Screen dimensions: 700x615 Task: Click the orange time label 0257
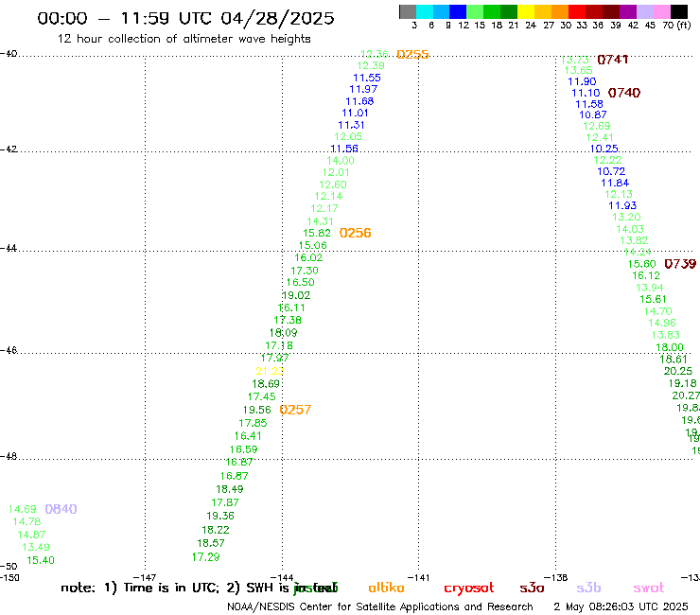(295, 410)
